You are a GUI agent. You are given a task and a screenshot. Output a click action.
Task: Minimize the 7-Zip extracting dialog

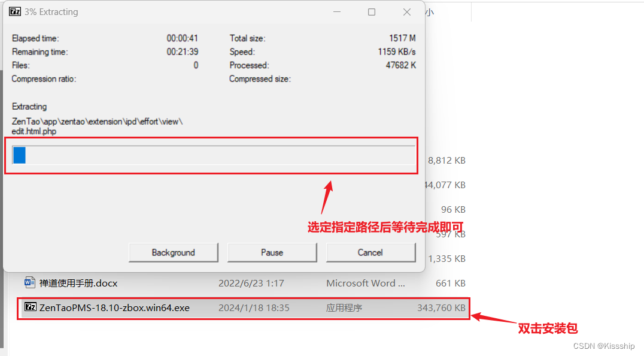337,12
